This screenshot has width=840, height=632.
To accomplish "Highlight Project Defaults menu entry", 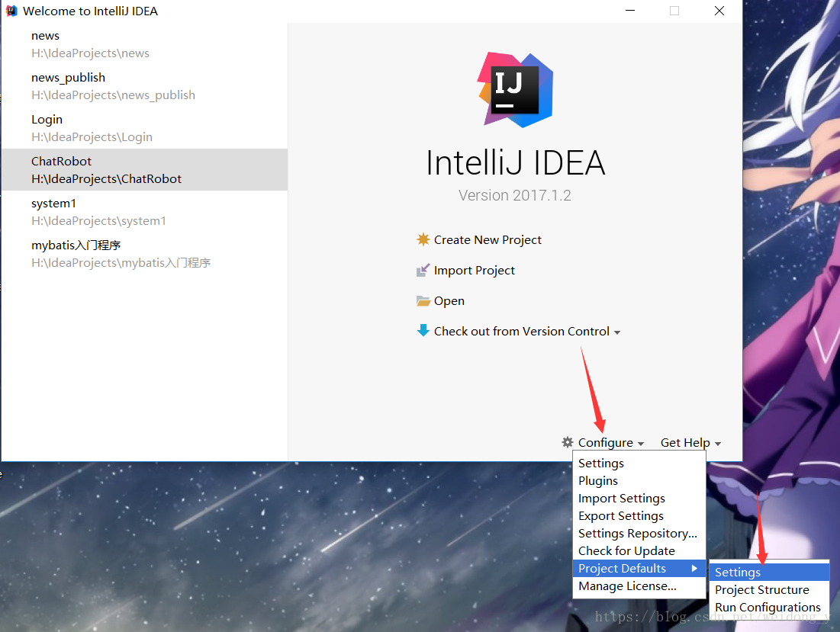I will point(639,568).
